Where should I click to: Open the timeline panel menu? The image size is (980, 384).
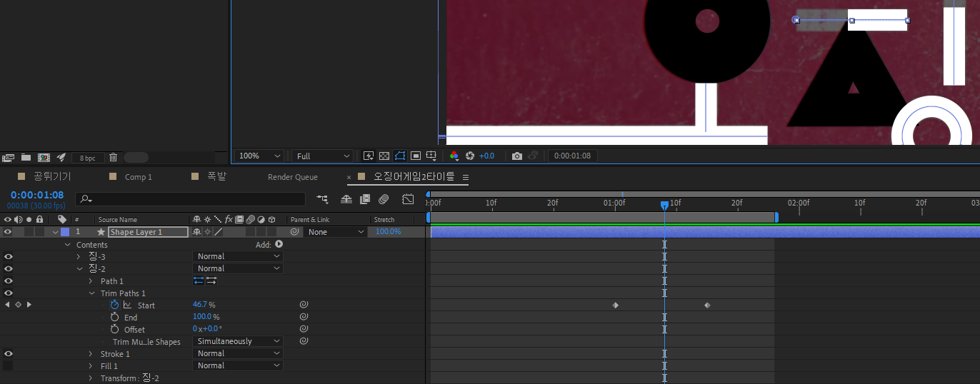(465, 177)
